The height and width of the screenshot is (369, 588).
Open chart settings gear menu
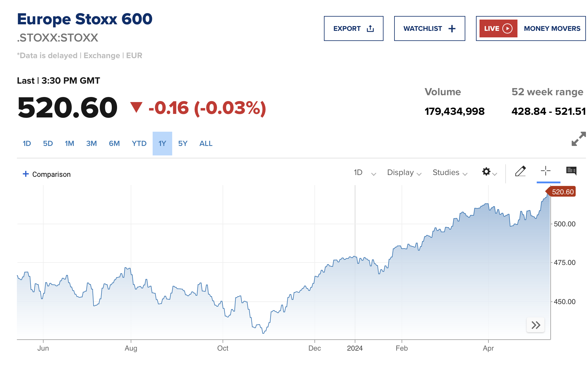(489, 172)
